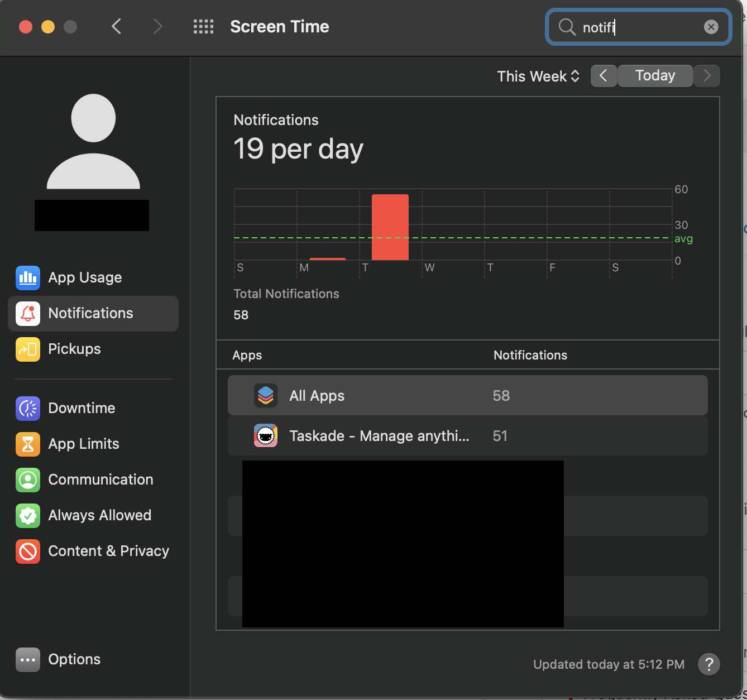Select Always Allowed in sidebar
Viewport: 747px width, 700px height.
(x=99, y=515)
